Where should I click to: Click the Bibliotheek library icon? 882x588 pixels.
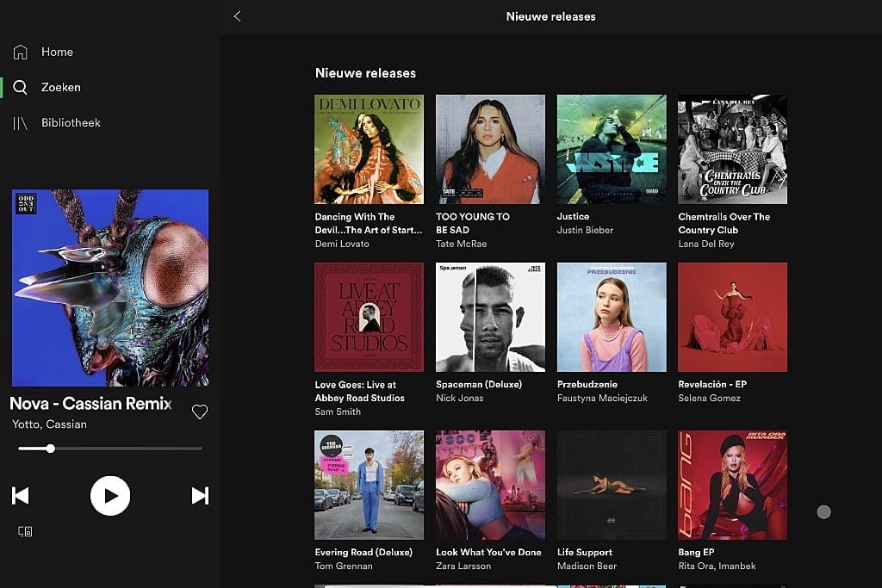click(x=21, y=122)
